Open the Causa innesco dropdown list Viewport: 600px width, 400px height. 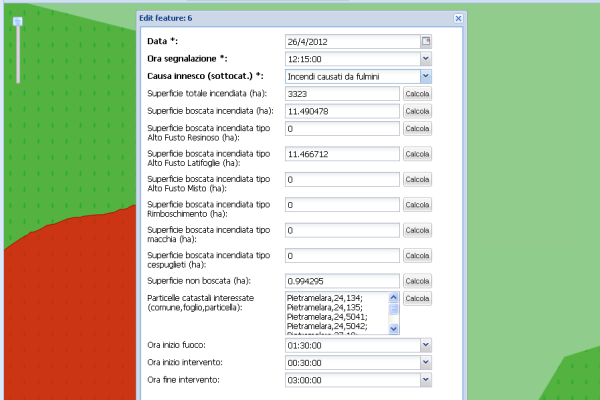click(x=426, y=76)
